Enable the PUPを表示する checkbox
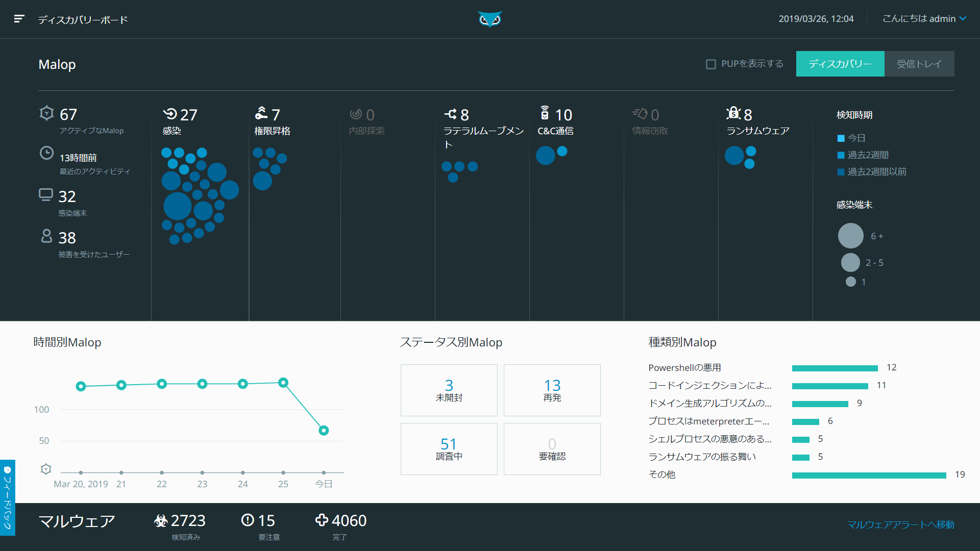The image size is (980, 551). coord(710,64)
